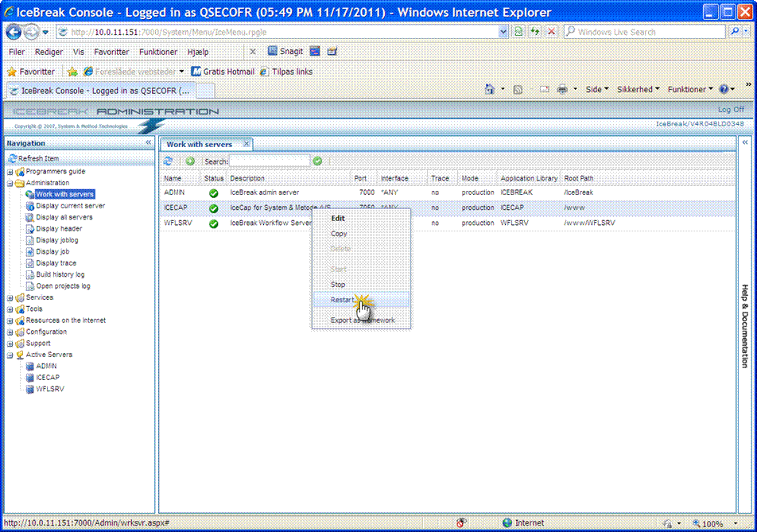
Task: Click the Home icon in command bar
Action: click(490, 89)
